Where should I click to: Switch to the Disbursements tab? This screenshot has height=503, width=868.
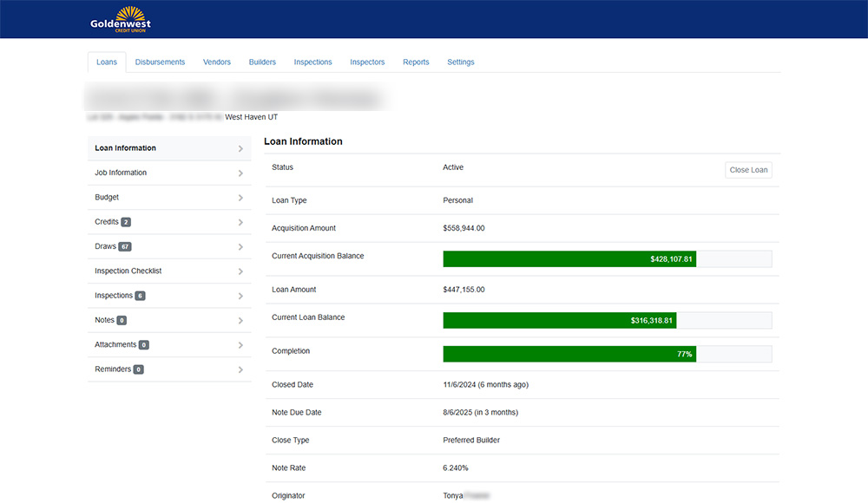coord(160,62)
